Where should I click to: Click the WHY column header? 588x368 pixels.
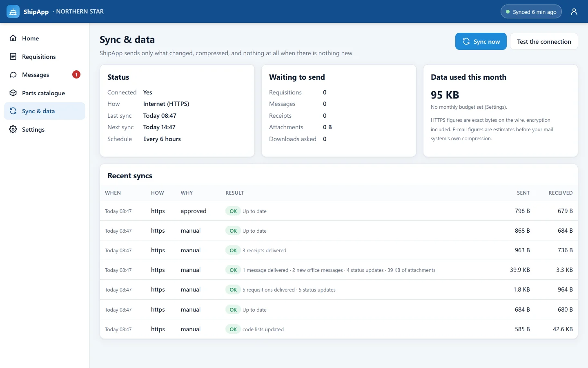[187, 193]
